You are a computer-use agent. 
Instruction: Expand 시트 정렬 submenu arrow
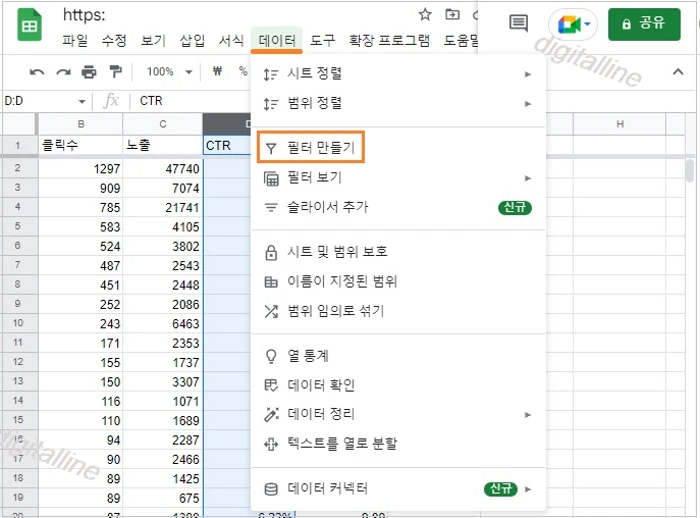point(528,74)
